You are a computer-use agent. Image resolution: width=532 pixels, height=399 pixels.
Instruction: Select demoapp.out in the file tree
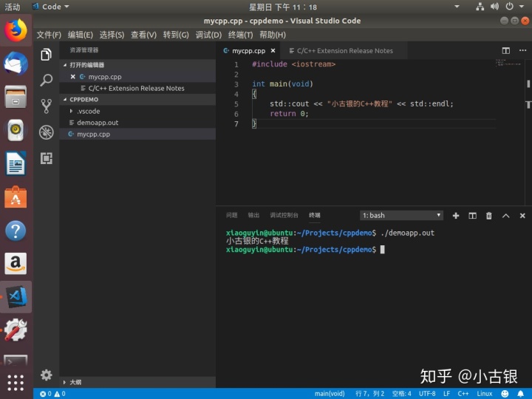[137, 123]
